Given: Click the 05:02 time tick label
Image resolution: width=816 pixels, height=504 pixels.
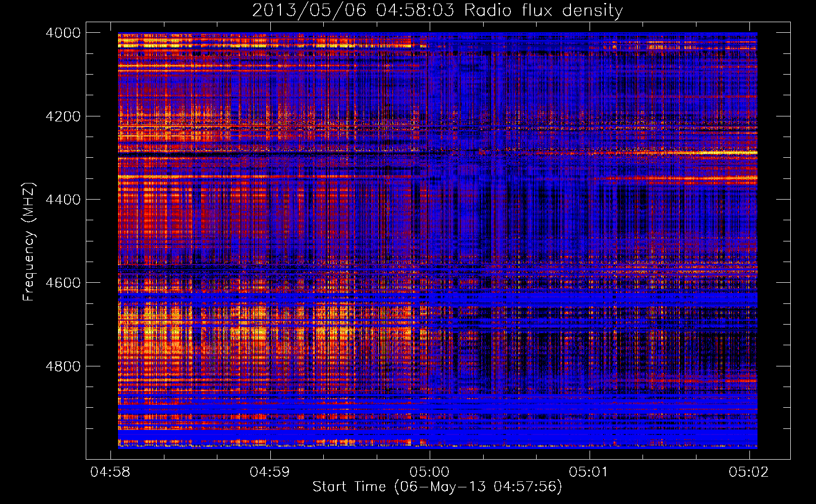Looking at the screenshot, I should [x=749, y=472].
